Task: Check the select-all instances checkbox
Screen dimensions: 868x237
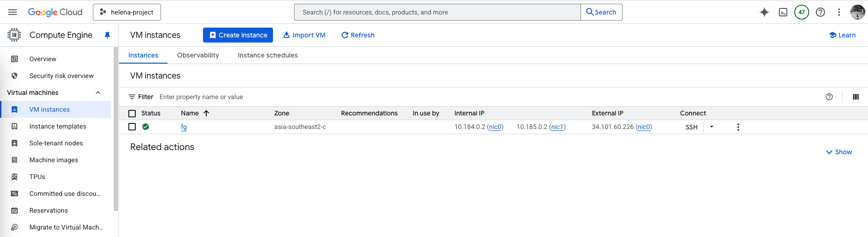Action: coord(132,114)
